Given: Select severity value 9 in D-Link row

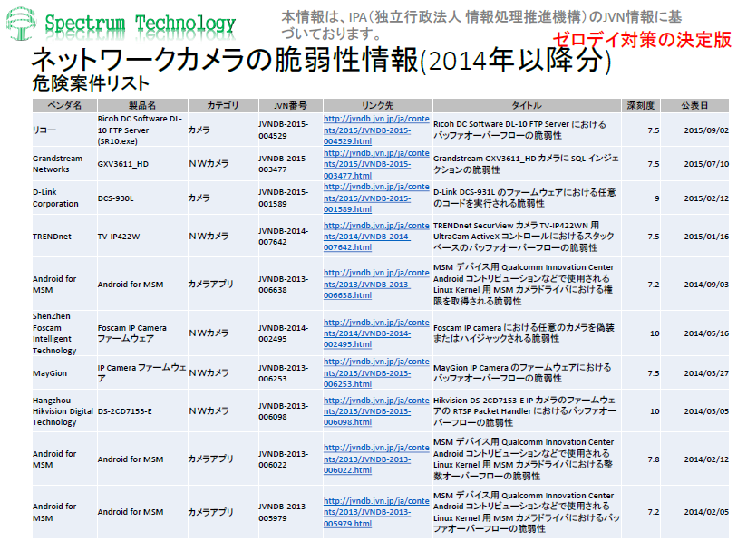Looking at the screenshot, I should (656, 198).
